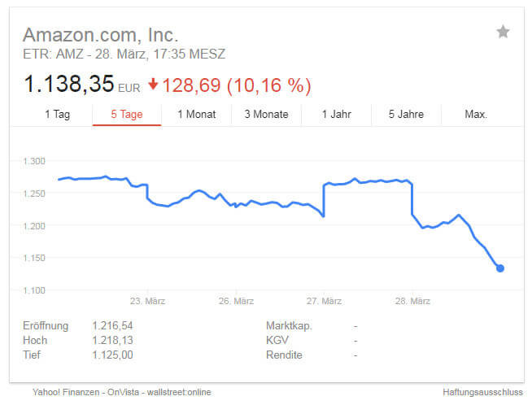532x405 pixels.
Task: Open the OnVista source link
Action: [120, 392]
